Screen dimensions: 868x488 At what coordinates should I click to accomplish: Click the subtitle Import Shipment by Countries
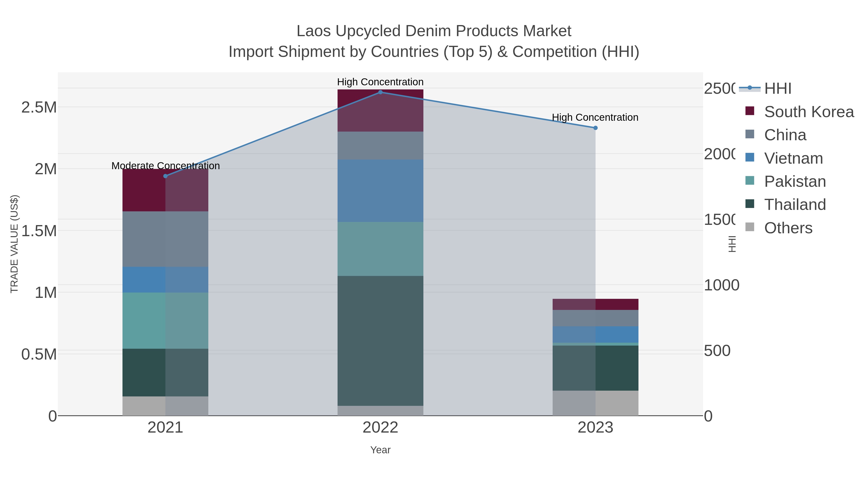tap(434, 52)
